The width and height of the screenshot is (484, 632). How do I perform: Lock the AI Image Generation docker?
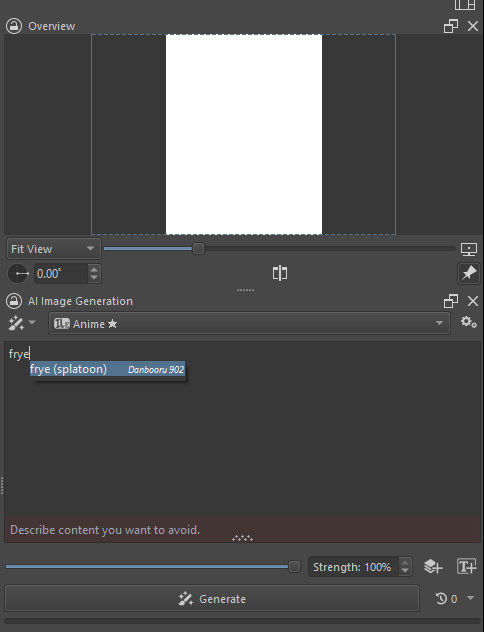(14, 301)
